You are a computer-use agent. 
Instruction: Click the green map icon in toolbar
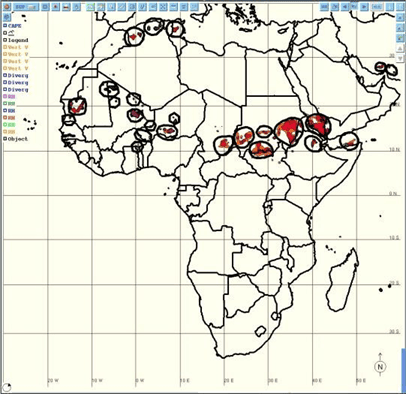coord(90,7)
